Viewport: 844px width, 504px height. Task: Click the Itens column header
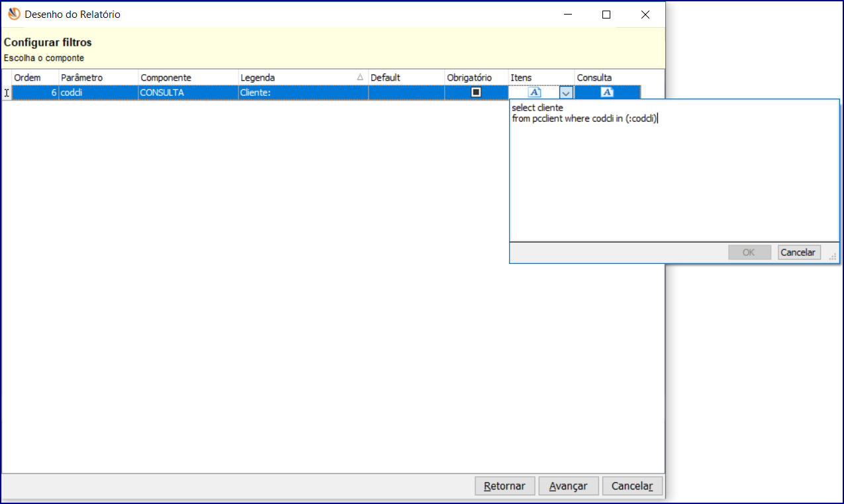(x=541, y=77)
